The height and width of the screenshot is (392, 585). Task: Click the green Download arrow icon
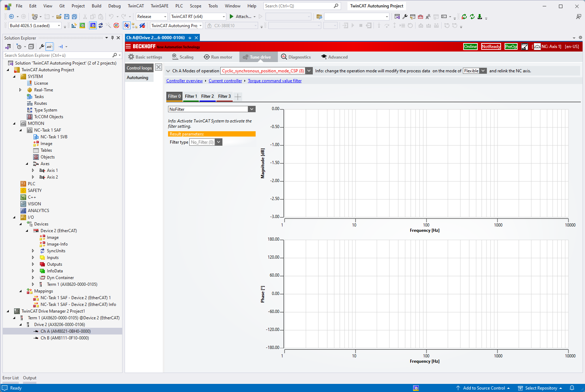coord(480,17)
